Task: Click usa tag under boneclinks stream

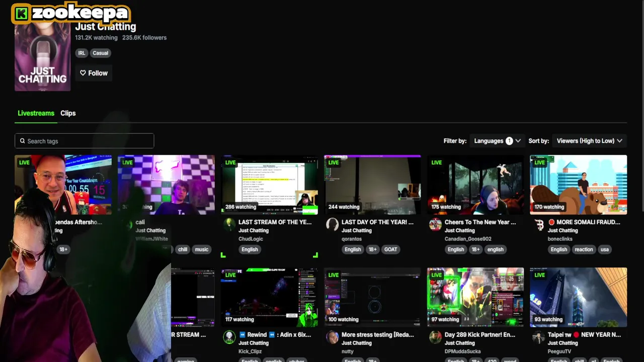Action: pos(604,249)
